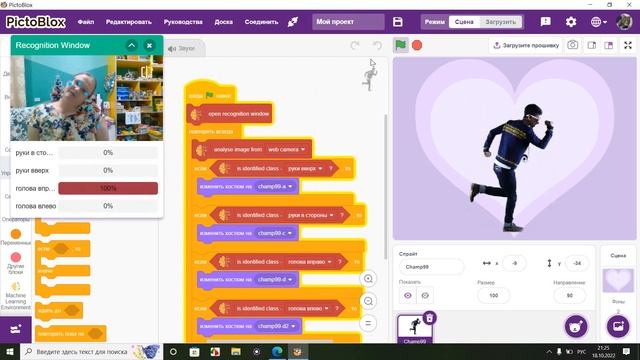Reset workspace zoom with equals icon
The image size is (640, 360).
point(368,323)
